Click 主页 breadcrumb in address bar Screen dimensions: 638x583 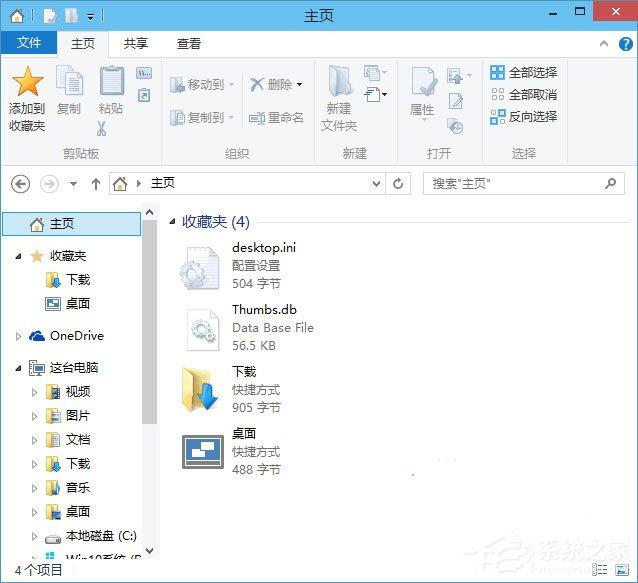click(x=163, y=183)
